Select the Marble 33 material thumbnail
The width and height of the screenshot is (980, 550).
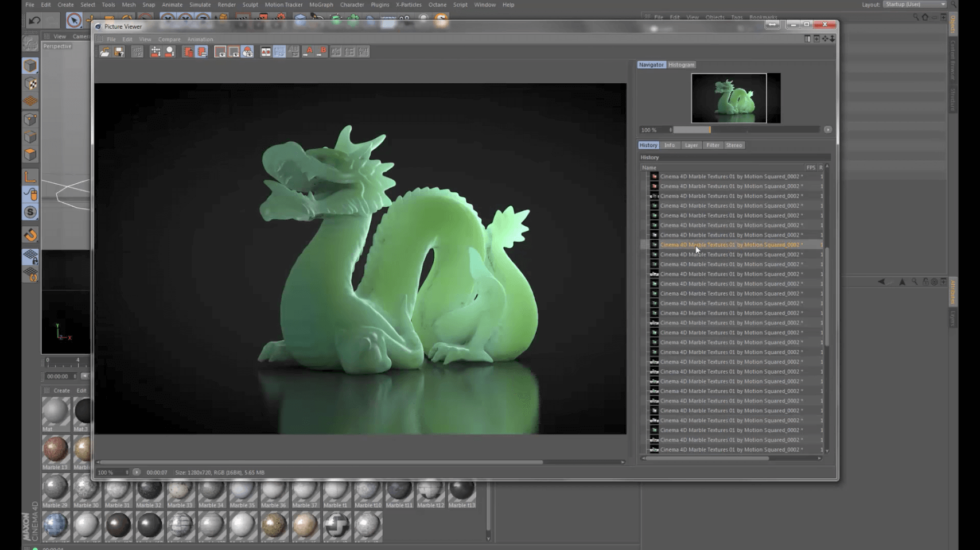pos(180,491)
